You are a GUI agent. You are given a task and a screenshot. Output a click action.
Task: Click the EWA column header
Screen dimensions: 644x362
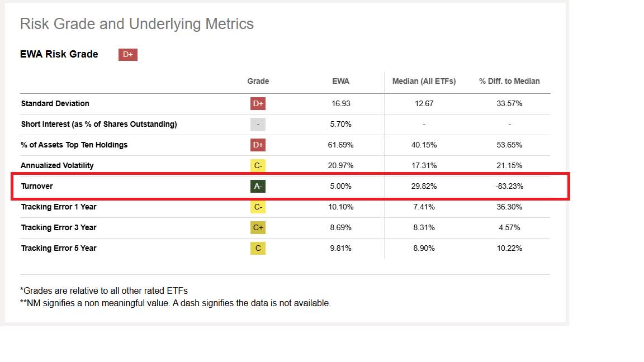(x=340, y=81)
